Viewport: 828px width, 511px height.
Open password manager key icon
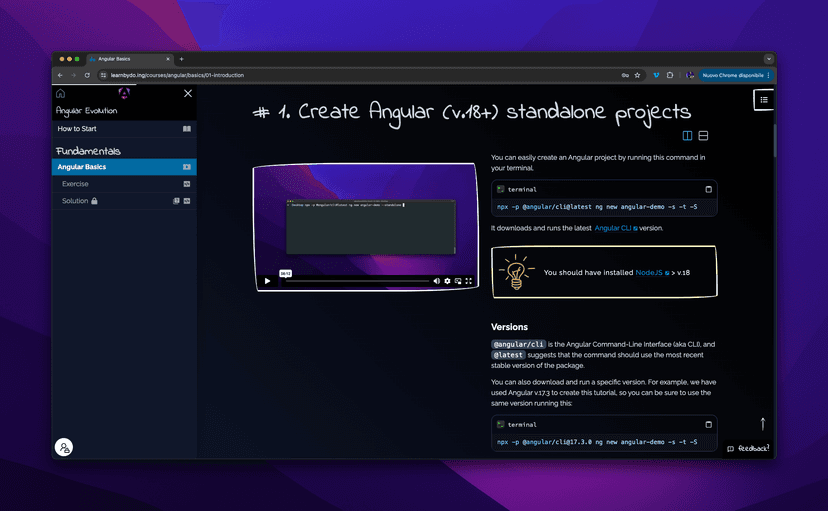point(625,75)
